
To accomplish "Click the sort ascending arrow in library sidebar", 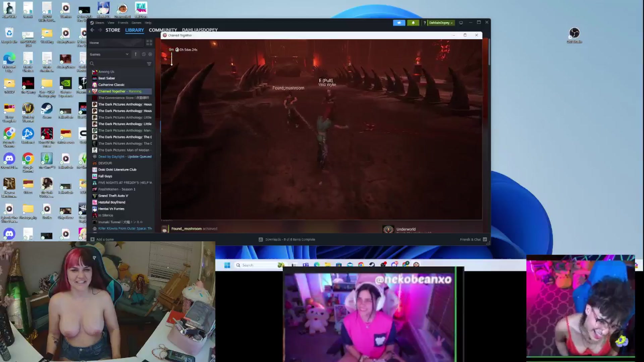I will 136,54.
